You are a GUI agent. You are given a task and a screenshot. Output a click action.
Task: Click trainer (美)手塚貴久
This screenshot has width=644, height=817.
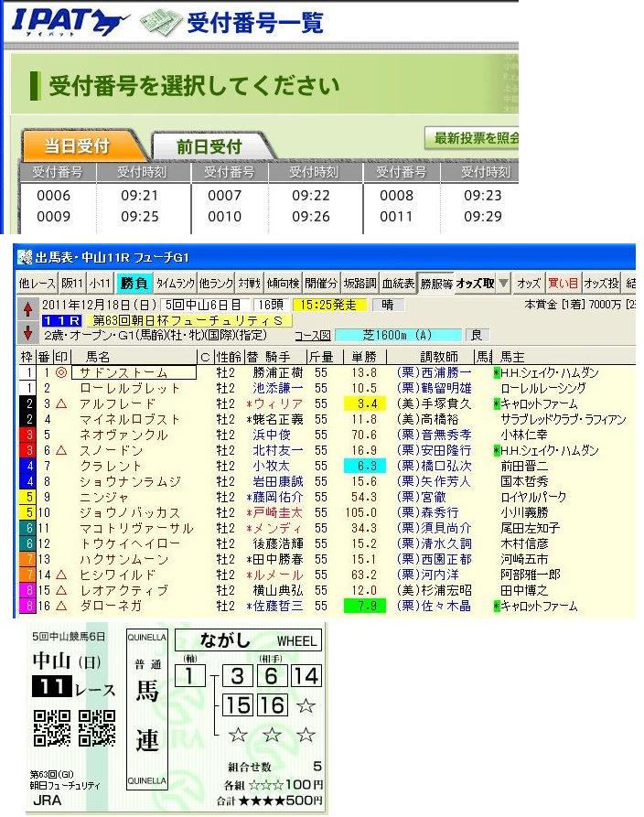(x=434, y=403)
